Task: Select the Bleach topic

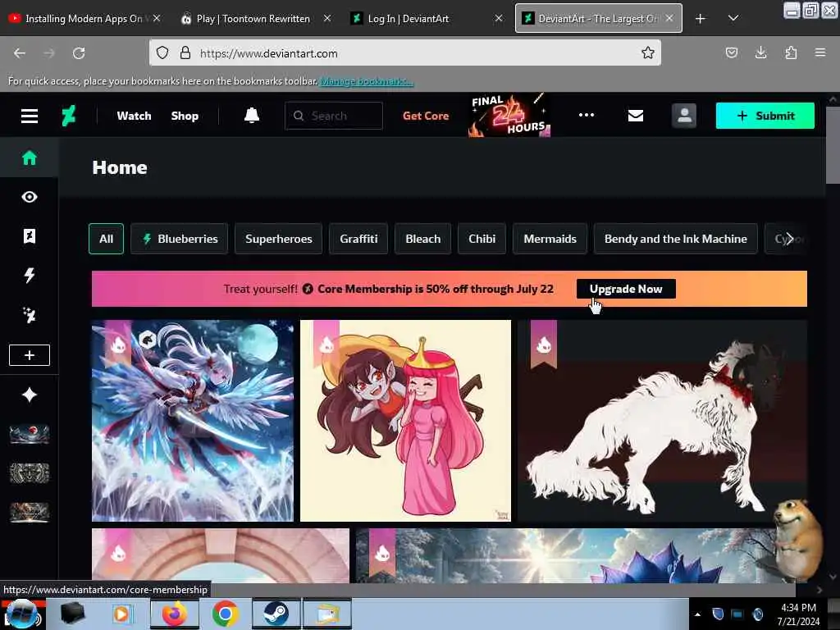Action: (422, 239)
